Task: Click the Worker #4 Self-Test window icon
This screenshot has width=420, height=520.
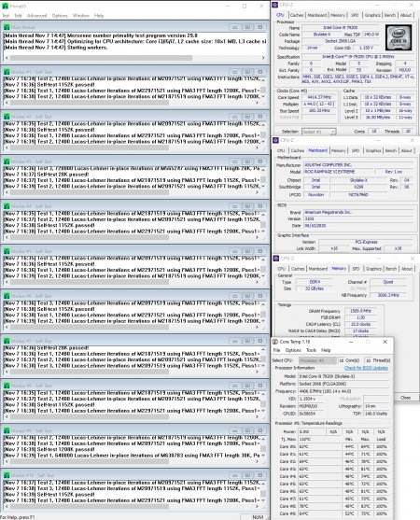Action: 7,206
